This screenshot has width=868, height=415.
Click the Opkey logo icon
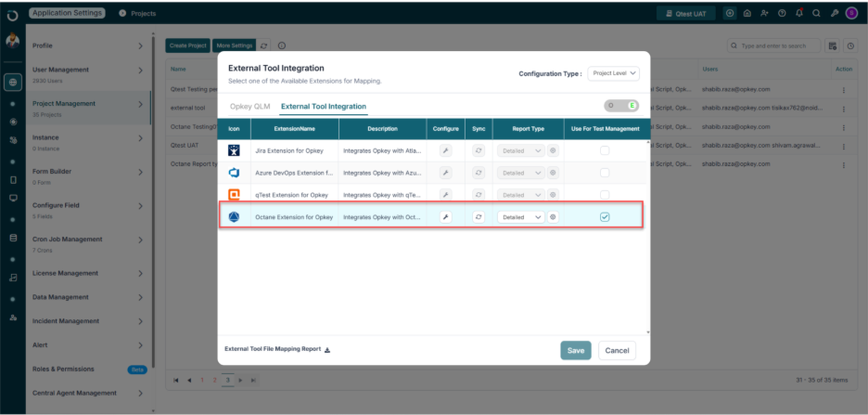13,15
